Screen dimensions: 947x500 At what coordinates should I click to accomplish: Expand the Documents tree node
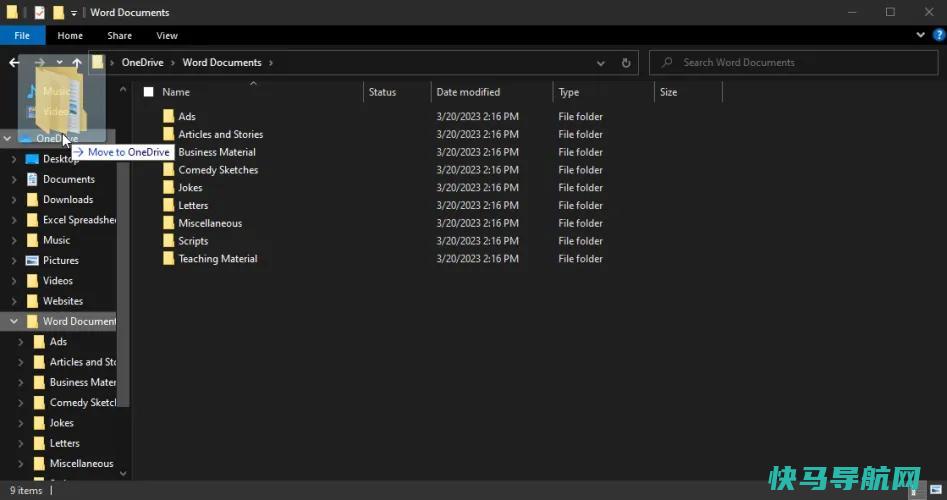(14, 179)
